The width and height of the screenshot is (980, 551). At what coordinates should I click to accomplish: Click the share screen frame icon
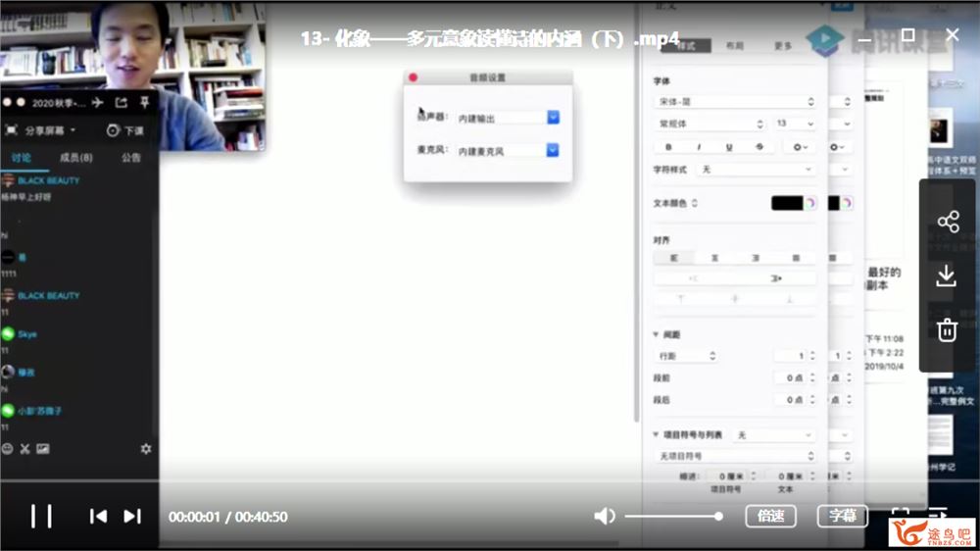(11, 130)
